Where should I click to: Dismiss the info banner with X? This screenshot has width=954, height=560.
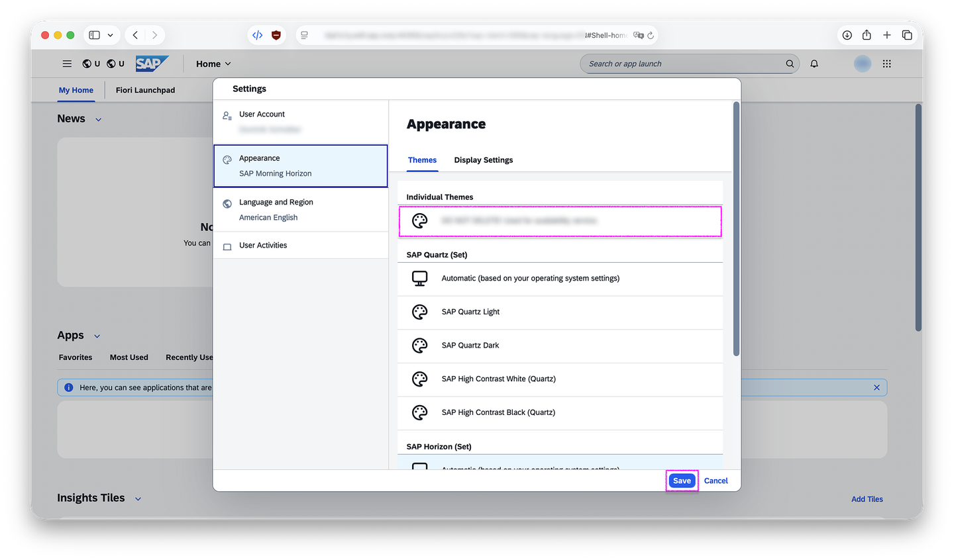click(x=876, y=387)
